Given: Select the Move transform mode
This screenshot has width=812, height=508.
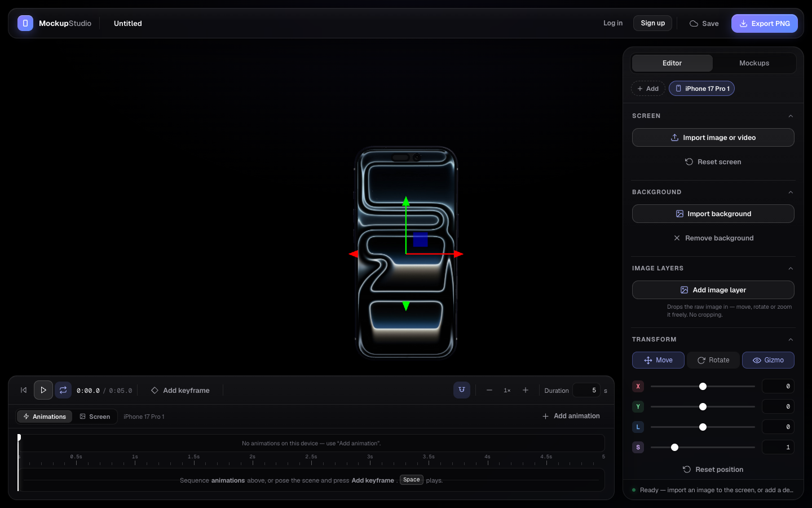Looking at the screenshot, I should 658,360.
